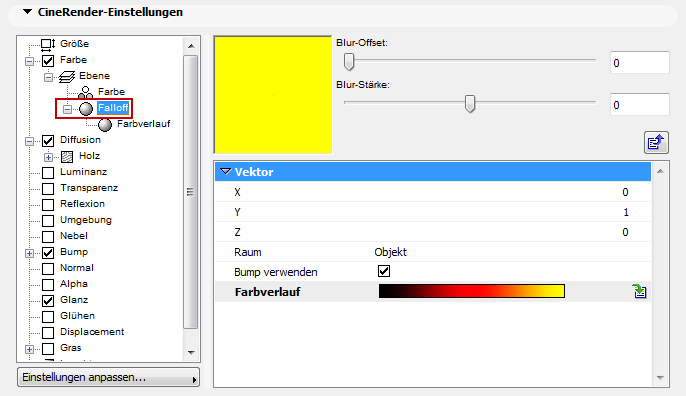
Task: Disable the Bump channel checkbox
Action: [48, 252]
